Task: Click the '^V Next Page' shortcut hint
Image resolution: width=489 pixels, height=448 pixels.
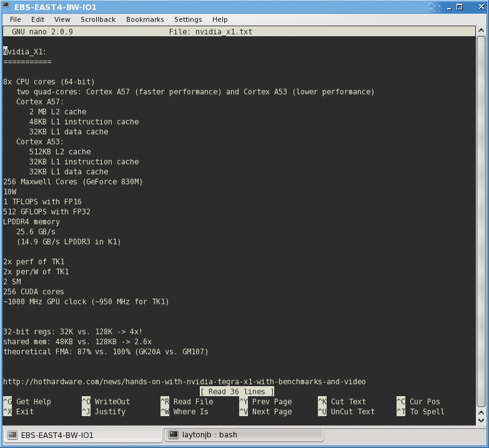Action: [265, 412]
